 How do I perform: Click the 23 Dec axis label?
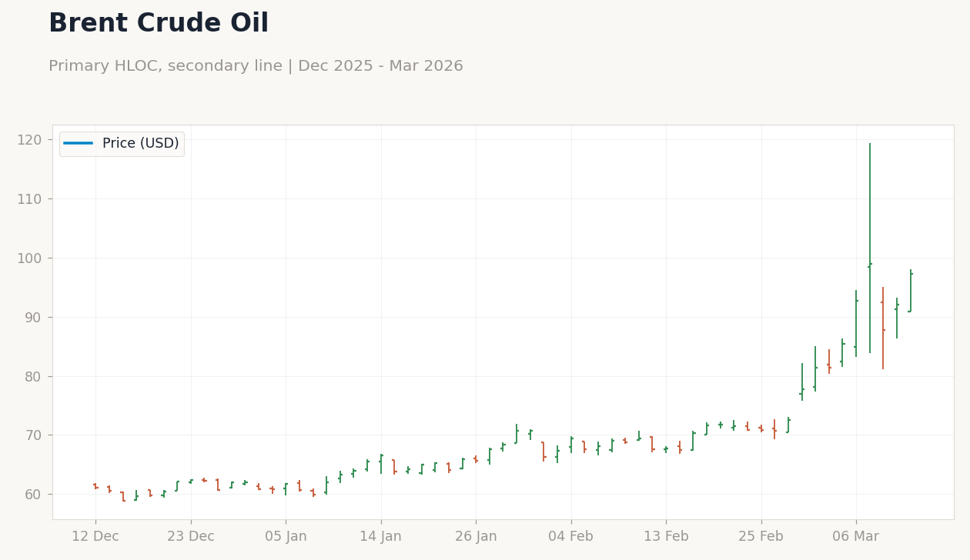pyautogui.click(x=191, y=535)
